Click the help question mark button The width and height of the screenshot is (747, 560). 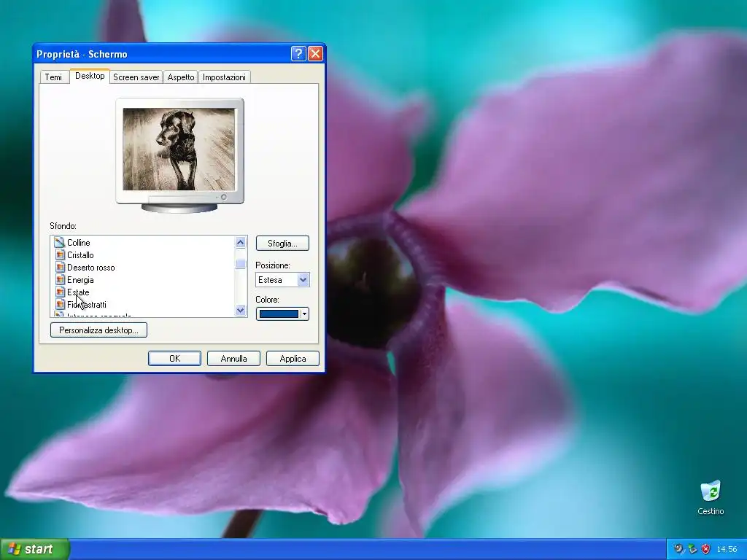298,54
